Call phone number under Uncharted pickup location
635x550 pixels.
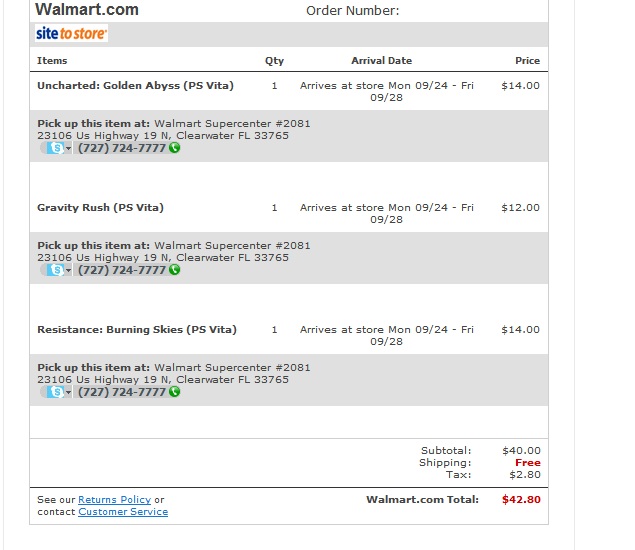click(x=121, y=148)
